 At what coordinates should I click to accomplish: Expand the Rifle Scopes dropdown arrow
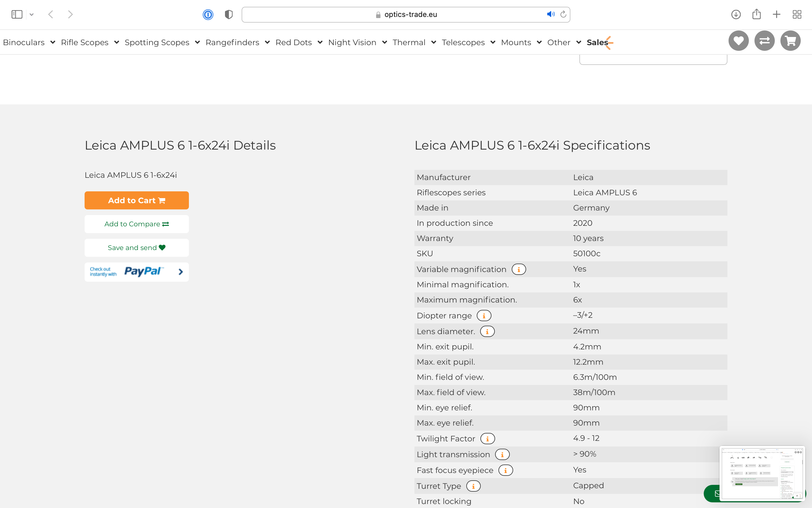(116, 42)
